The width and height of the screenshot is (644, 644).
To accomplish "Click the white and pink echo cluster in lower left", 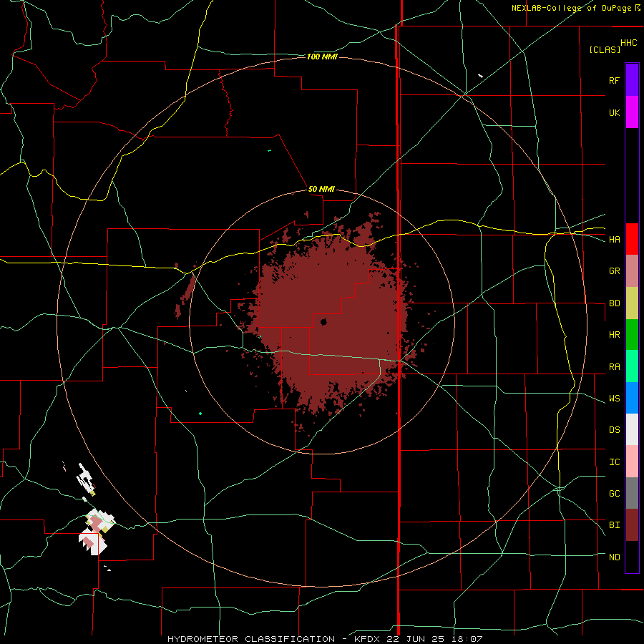I will [x=96, y=532].
